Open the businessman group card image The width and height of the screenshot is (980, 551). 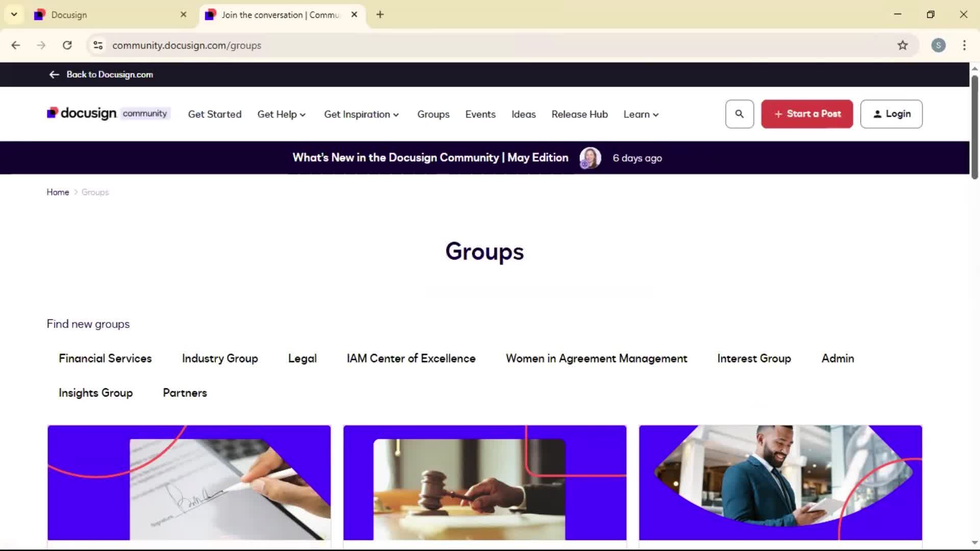tap(780, 483)
